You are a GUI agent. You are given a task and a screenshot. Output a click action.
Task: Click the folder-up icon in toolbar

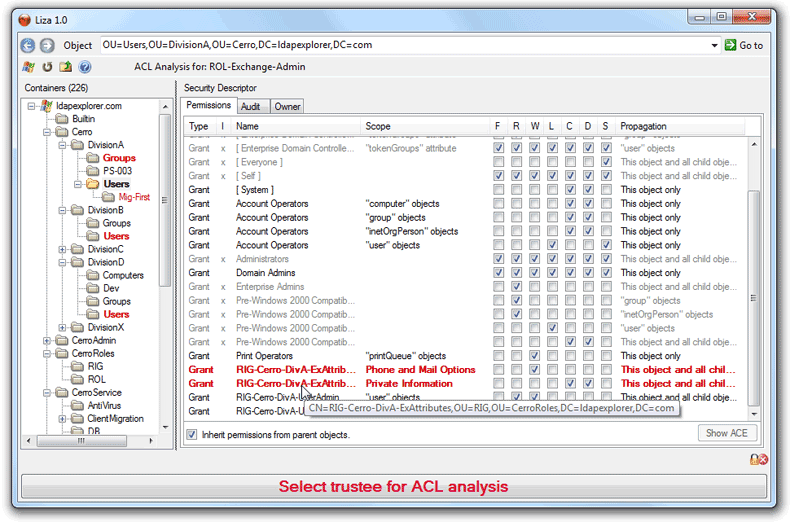65,67
